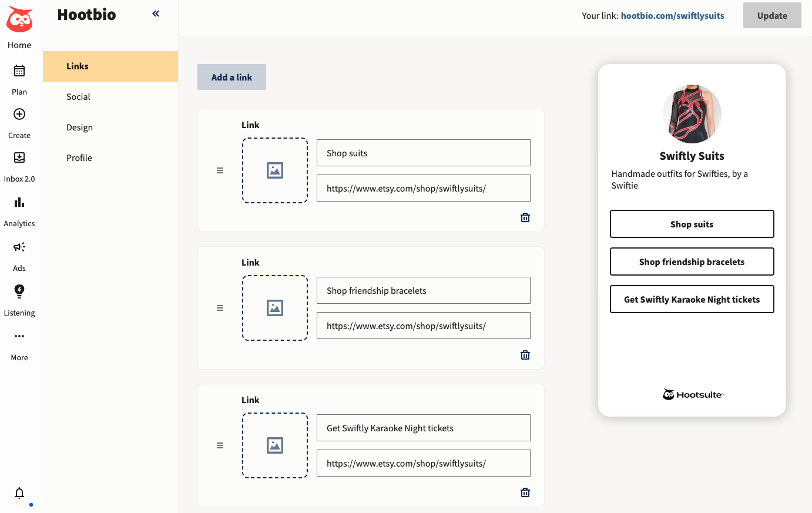
Task: Click the Hootsuite logo in the preview
Action: click(692, 394)
